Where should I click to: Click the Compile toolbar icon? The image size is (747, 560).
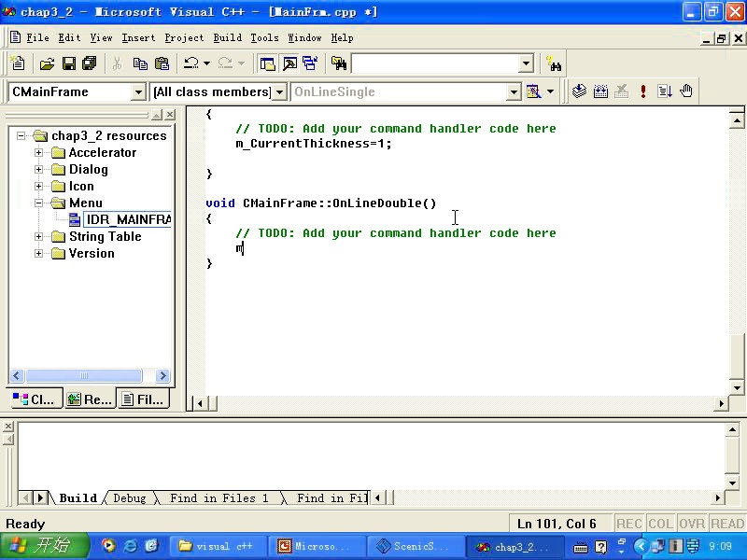click(x=579, y=91)
